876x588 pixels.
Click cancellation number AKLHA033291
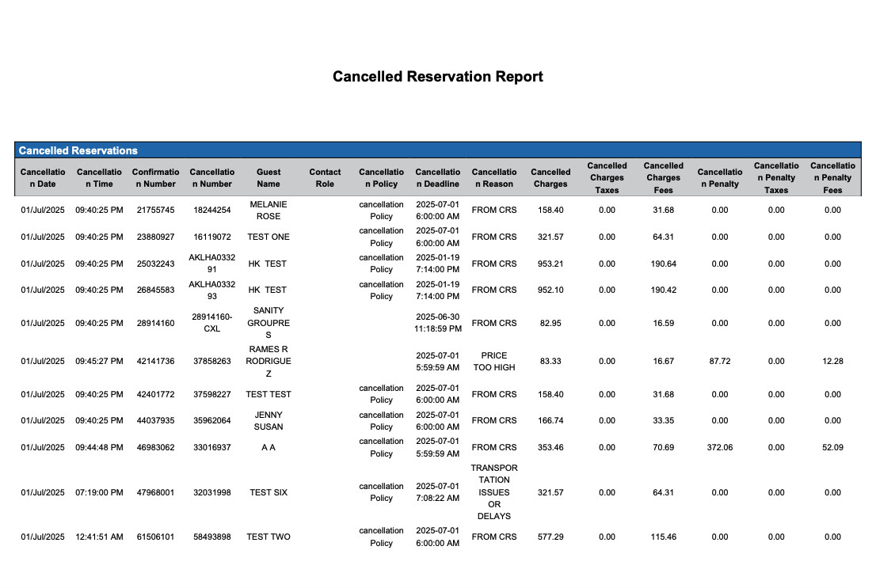coord(211,264)
